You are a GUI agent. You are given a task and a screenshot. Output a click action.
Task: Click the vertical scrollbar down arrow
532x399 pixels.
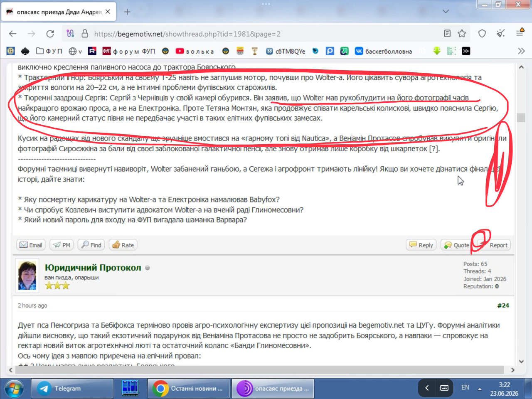point(521,362)
